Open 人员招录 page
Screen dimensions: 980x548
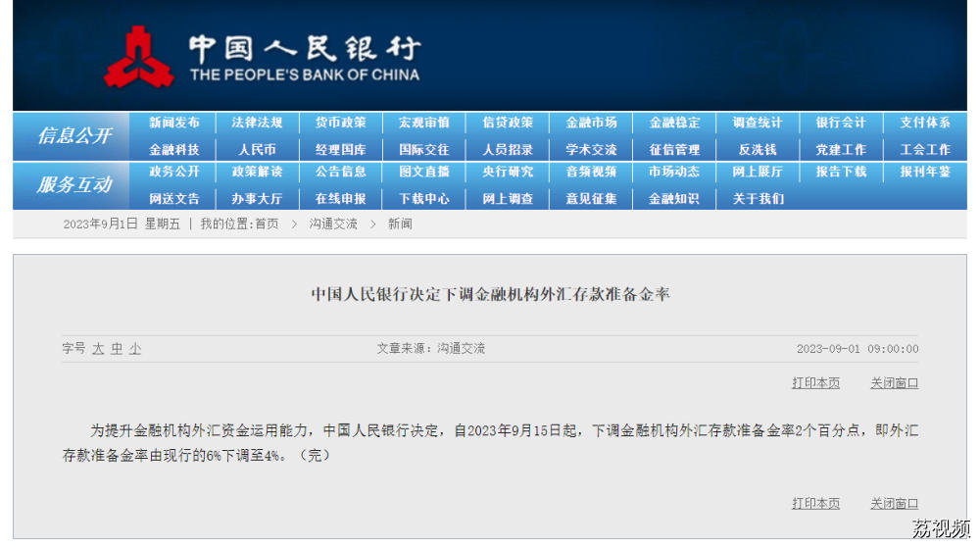(508, 150)
